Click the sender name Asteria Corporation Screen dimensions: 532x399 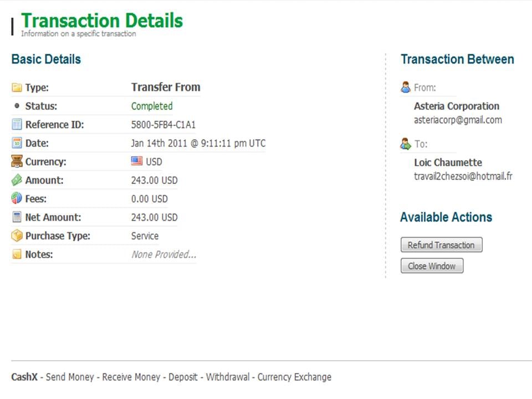point(456,106)
